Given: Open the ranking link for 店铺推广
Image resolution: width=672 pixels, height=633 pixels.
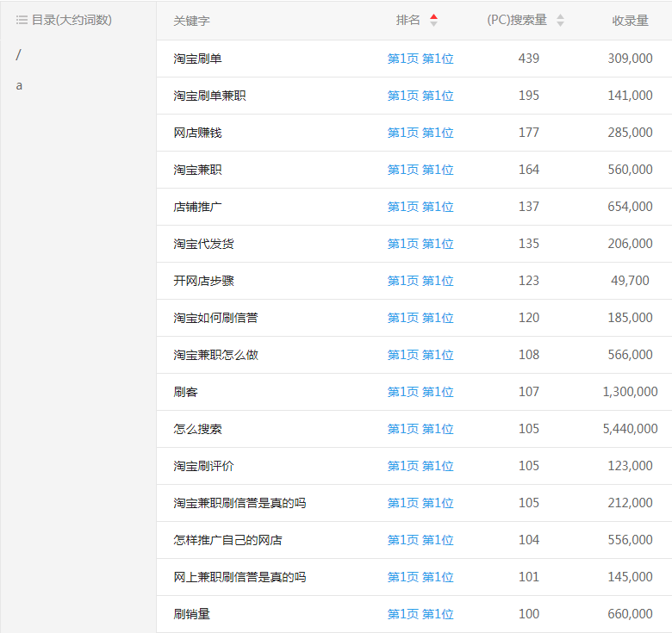Looking at the screenshot, I should pyautogui.click(x=420, y=207).
